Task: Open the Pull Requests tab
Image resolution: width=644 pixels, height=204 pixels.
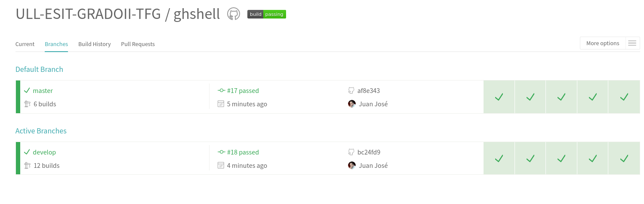Action: coord(138,44)
